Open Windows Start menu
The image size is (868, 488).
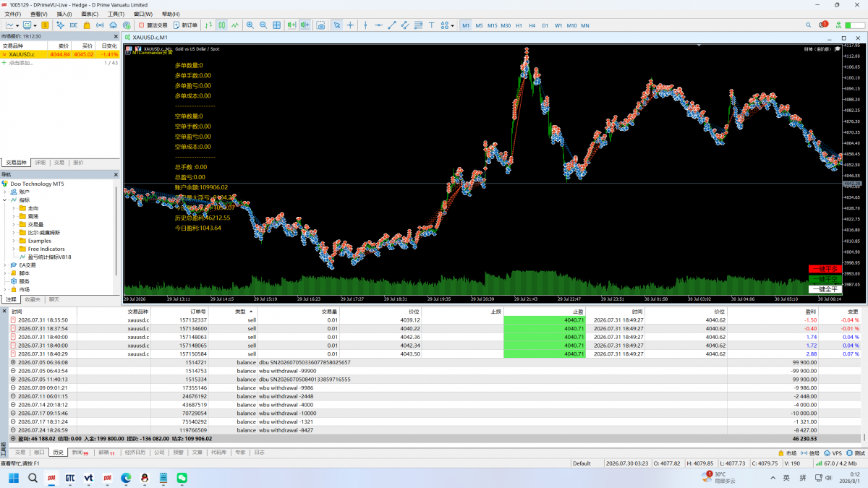pyautogui.click(x=14, y=478)
